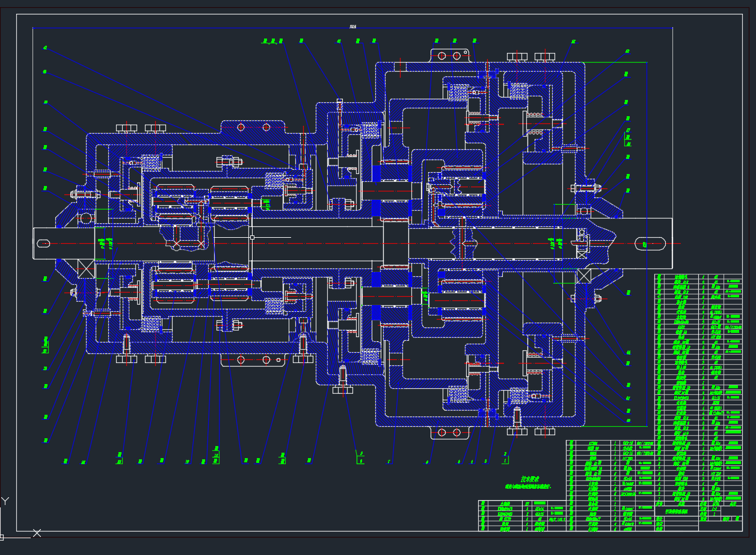Select the keyway slot on the left shaft end
The height and width of the screenshot is (555, 756).
43,243
